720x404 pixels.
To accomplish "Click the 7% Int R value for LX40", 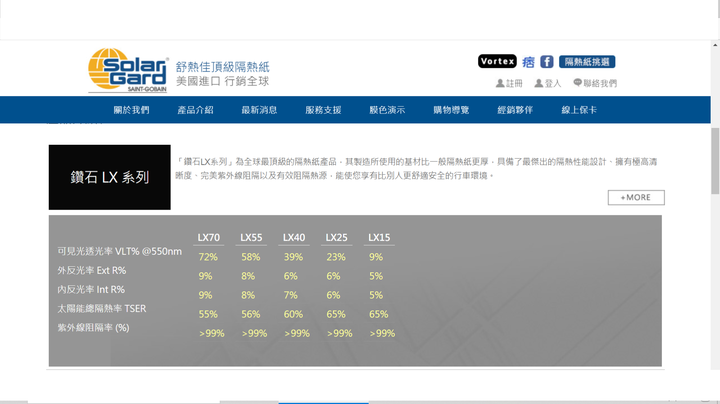I will [290, 295].
